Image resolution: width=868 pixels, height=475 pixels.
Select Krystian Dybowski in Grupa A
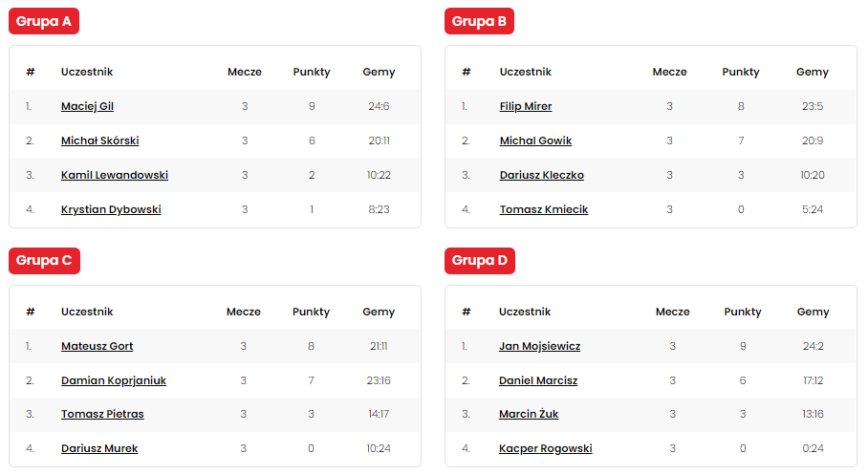coord(111,209)
